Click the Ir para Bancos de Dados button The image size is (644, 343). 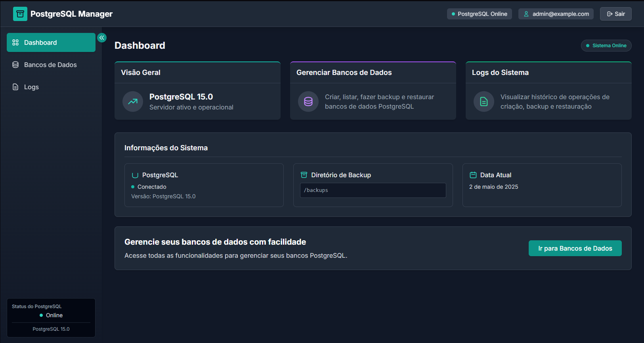(575, 248)
